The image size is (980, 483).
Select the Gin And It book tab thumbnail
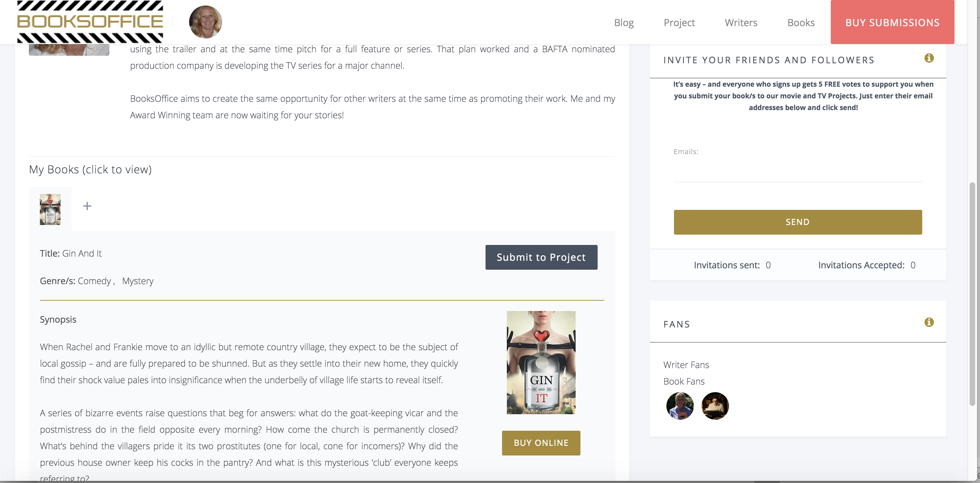tap(50, 210)
